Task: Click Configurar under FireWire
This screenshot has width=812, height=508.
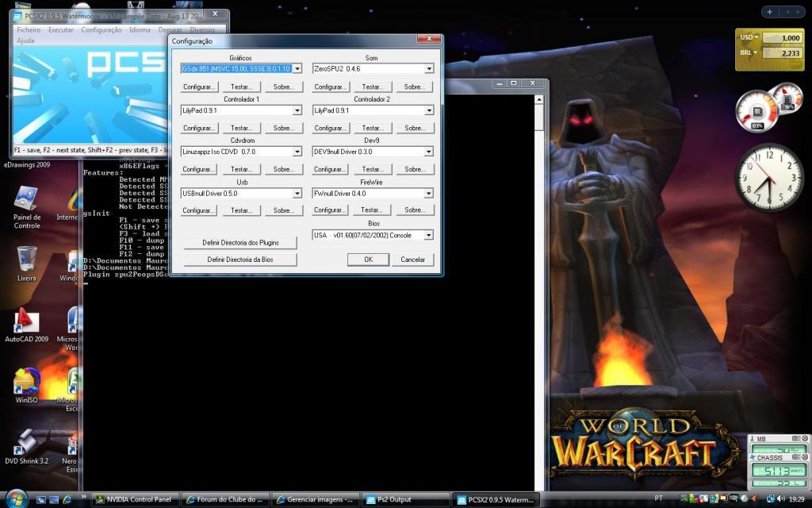Action: (331, 210)
